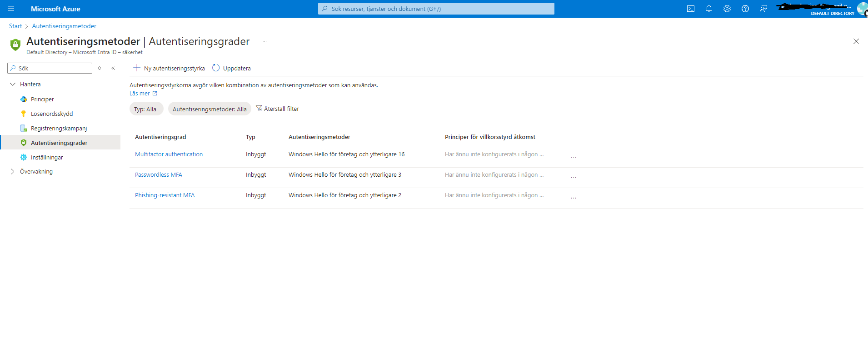Sort by Autentiseringsgrad column header
The height and width of the screenshot is (343, 868).
160,137
